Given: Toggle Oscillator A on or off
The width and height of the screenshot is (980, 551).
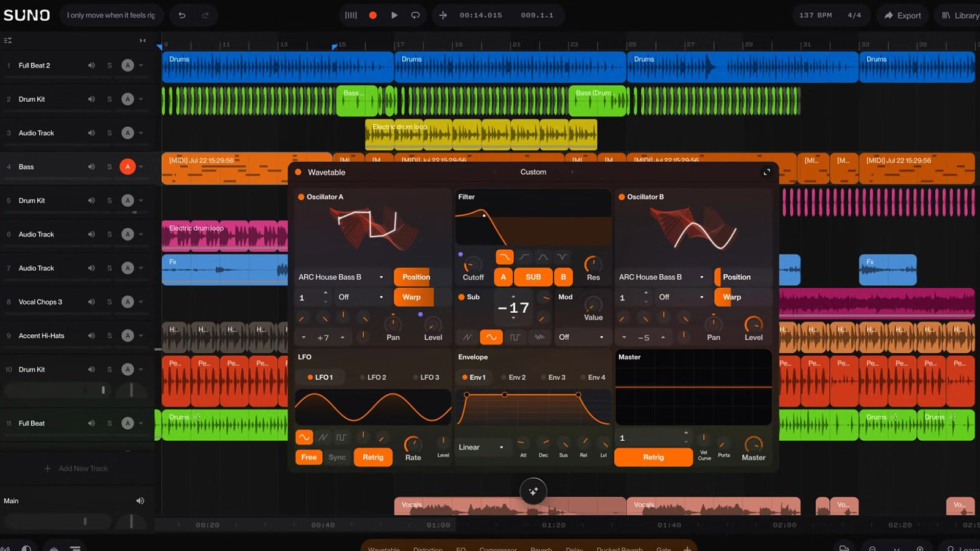Looking at the screenshot, I should [x=301, y=197].
